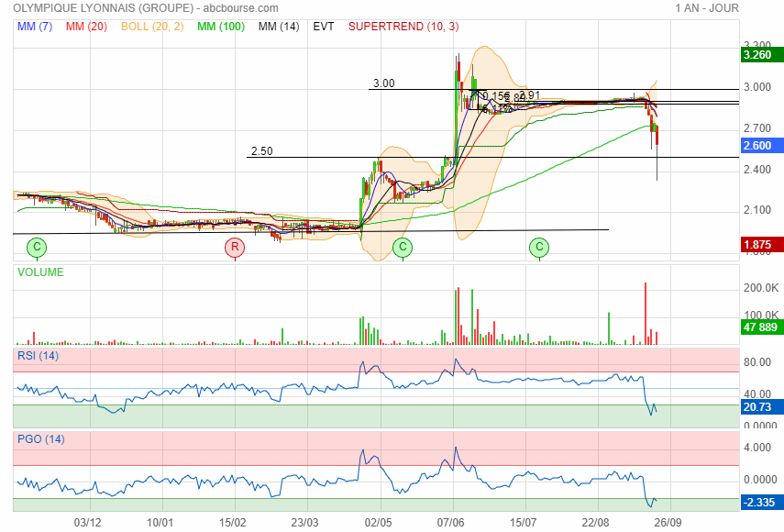
Task: Click the blue 2.600 current price tag
Action: point(761,146)
